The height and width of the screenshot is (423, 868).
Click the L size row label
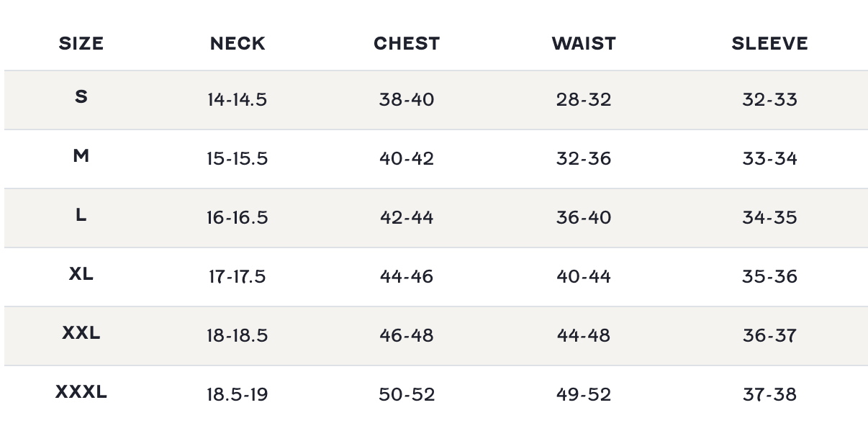click(x=81, y=214)
